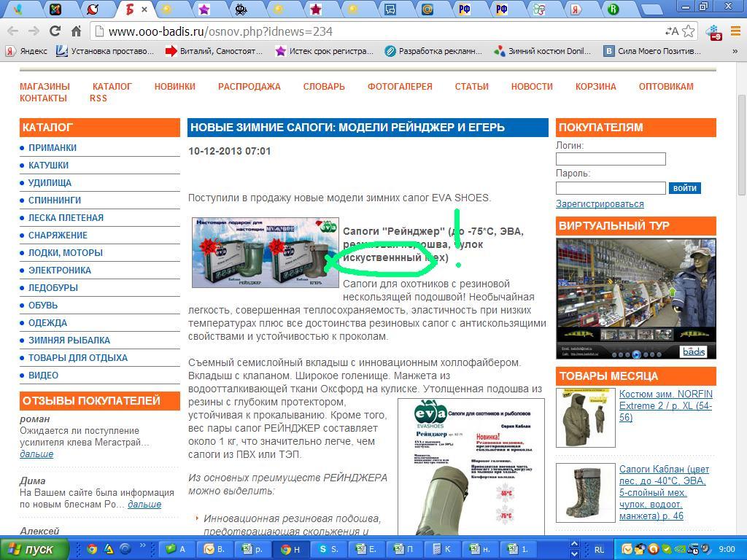Viewport: 747px width, 560px height.
Task: Click the ВОЙТИ login button
Action: click(x=684, y=188)
